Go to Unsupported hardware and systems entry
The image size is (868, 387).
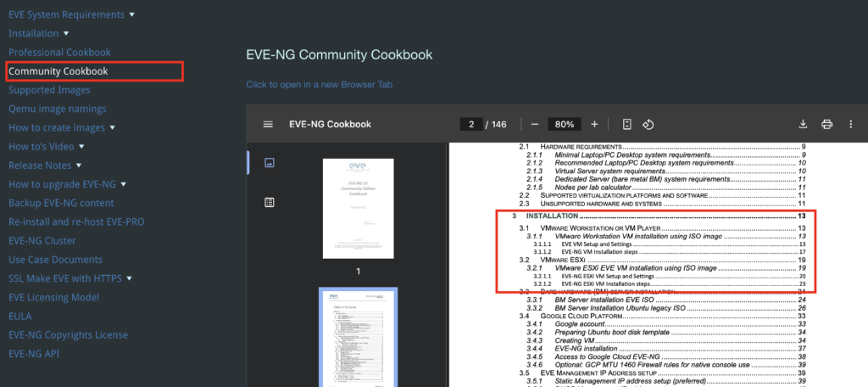[661, 204]
